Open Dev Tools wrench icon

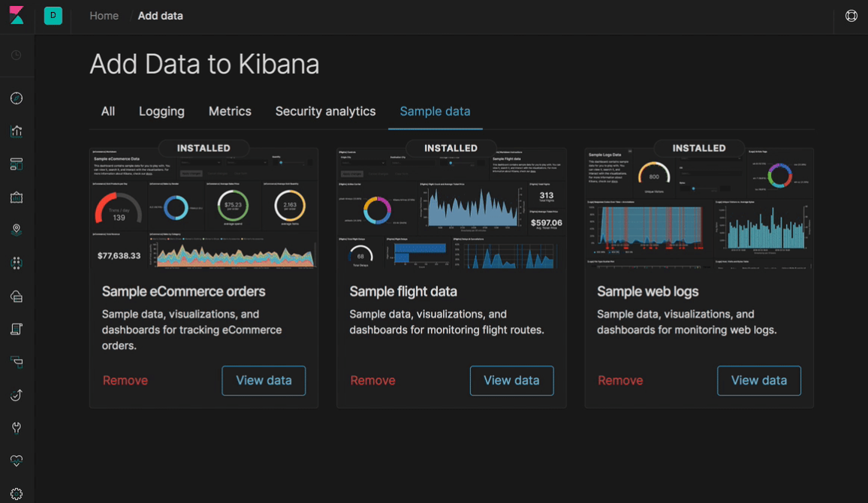[x=17, y=428]
